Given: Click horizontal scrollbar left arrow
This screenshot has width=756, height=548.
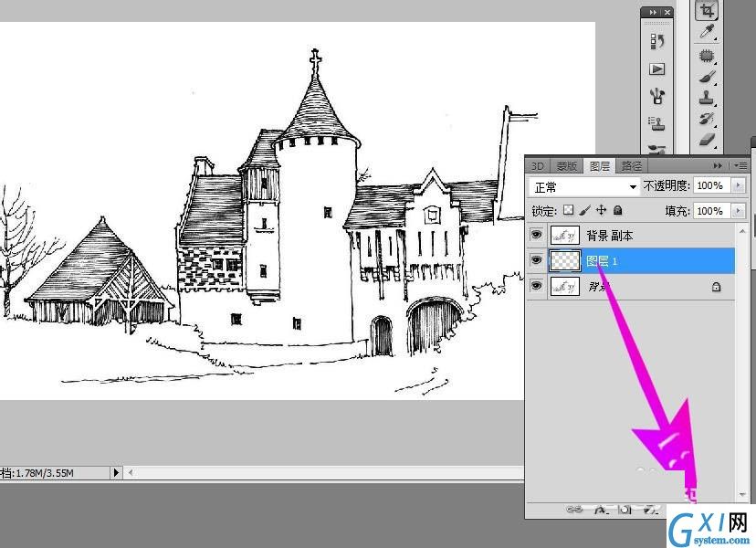Looking at the screenshot, I should point(131,473).
